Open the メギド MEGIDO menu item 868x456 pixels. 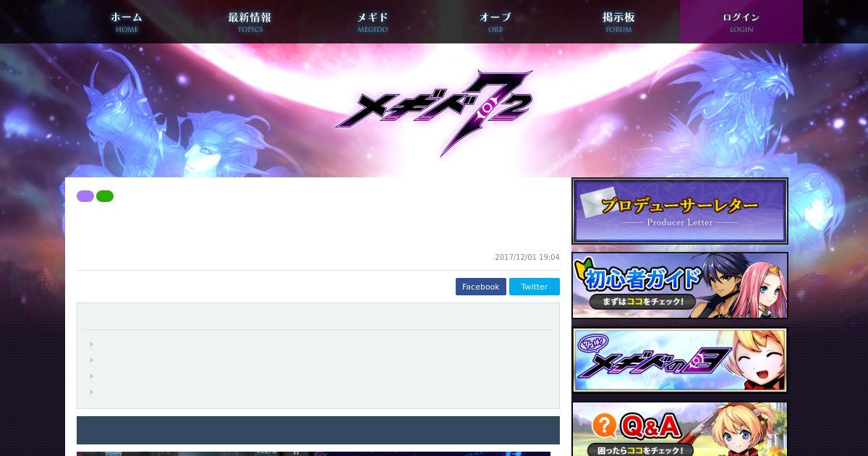[373, 22]
